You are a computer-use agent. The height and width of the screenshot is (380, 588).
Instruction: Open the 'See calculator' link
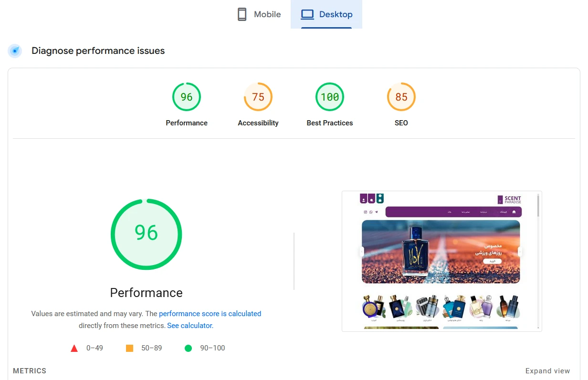click(189, 326)
